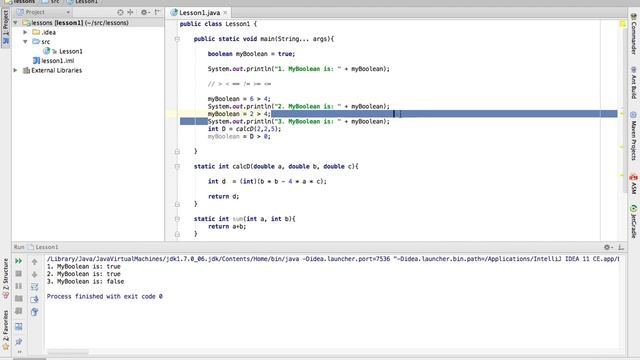Collapse the src folder

[25, 42]
